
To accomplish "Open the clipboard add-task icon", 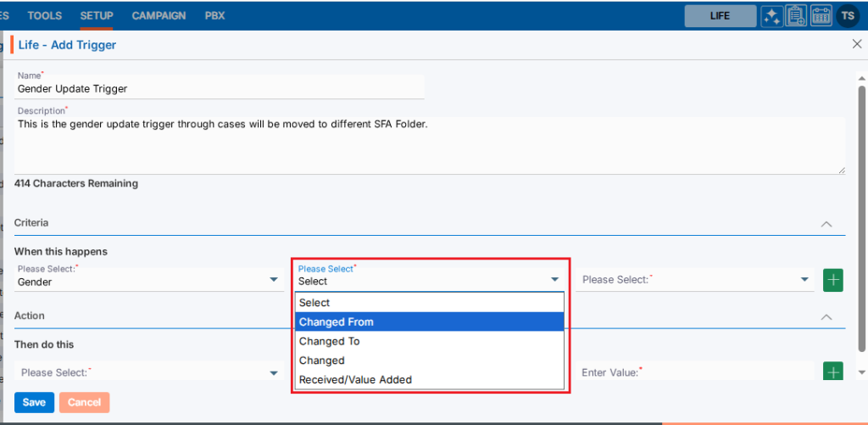I will (x=796, y=16).
